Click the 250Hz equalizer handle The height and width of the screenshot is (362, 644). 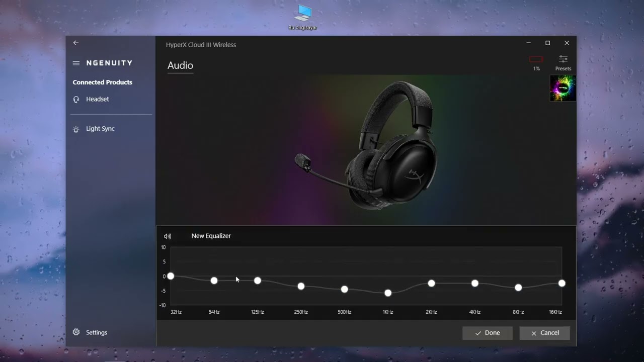(x=301, y=286)
